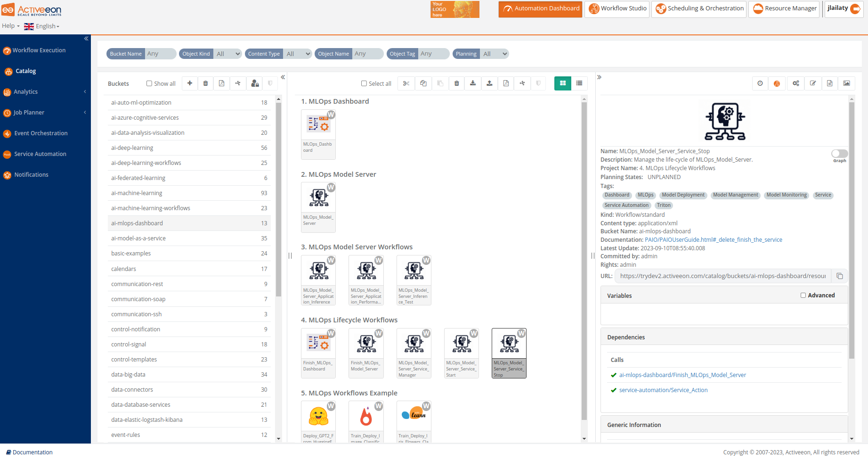Switch to list view
Image resolution: width=868 pixels, height=460 pixels.
579,83
